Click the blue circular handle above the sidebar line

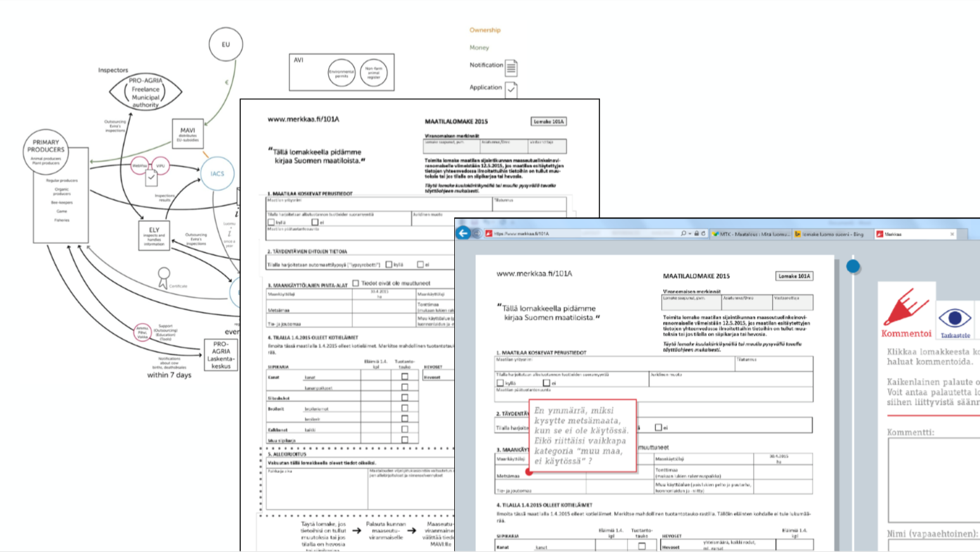853,267
